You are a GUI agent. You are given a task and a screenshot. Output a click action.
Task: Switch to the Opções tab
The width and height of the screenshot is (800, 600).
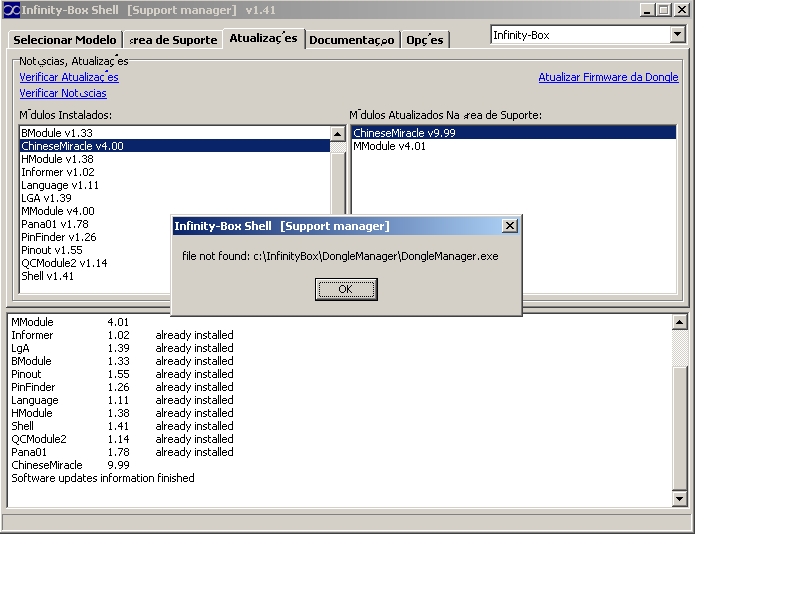click(x=424, y=40)
